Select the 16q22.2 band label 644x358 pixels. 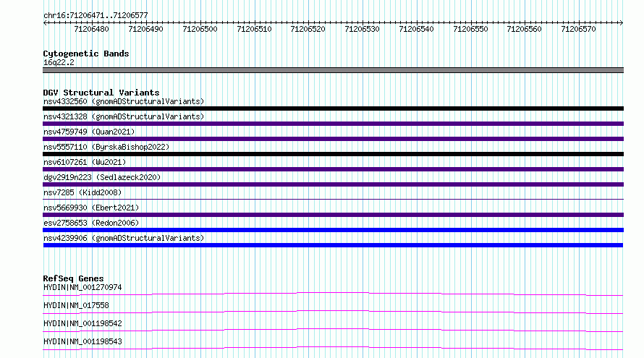coord(59,62)
